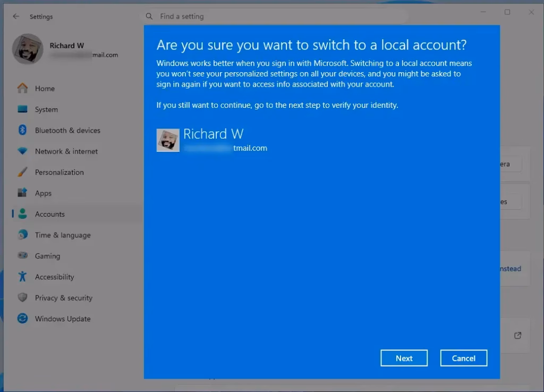This screenshot has width=544, height=392.
Task: Click the Personalization paintbrush icon
Action: (22, 172)
